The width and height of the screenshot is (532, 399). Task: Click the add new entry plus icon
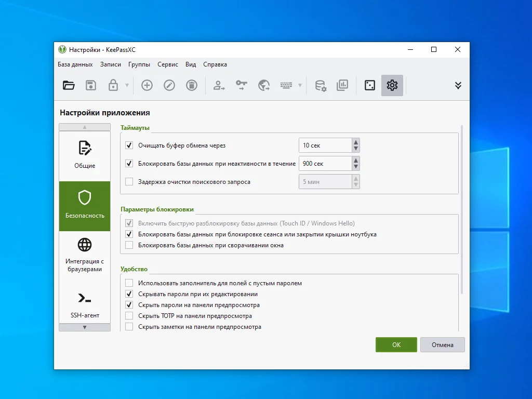[x=147, y=86]
